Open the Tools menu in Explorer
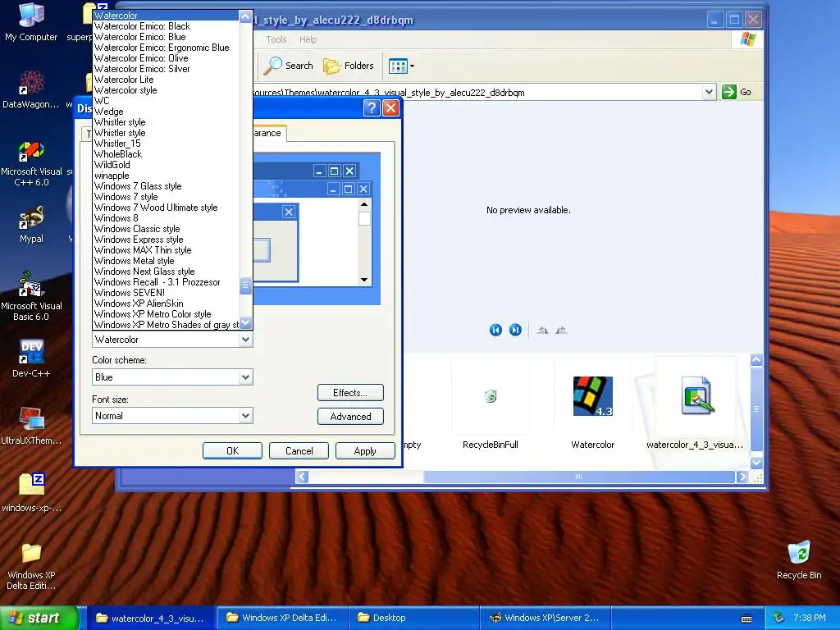This screenshot has width=840, height=630. point(276,39)
